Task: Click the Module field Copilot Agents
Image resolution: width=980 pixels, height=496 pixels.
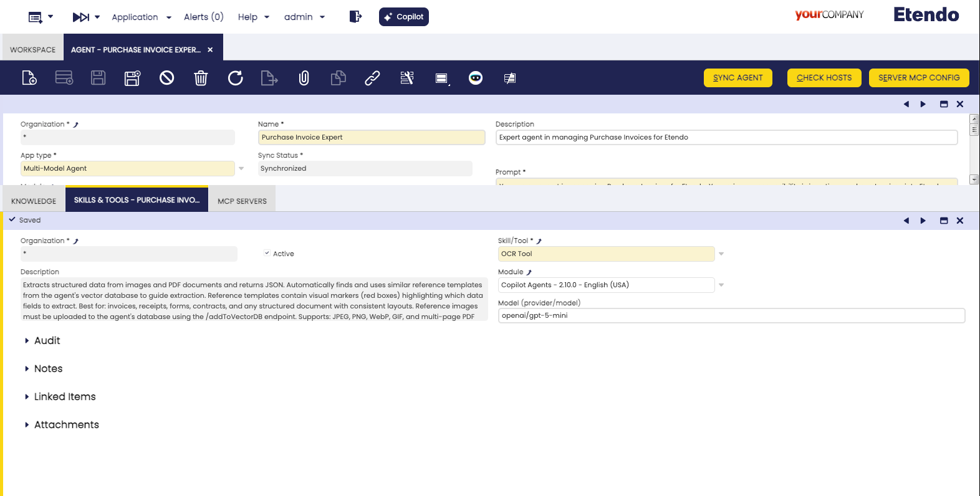Action: 606,285
